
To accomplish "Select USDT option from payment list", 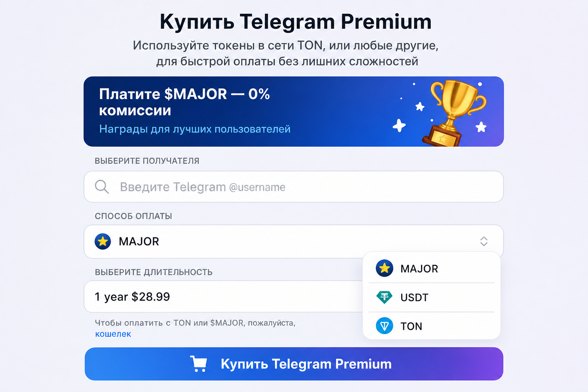I will (x=431, y=297).
